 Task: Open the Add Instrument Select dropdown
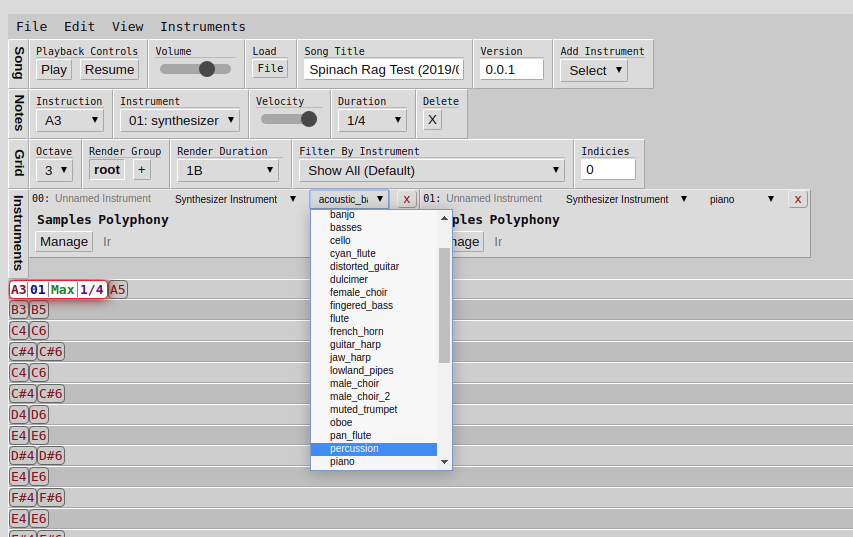click(594, 71)
